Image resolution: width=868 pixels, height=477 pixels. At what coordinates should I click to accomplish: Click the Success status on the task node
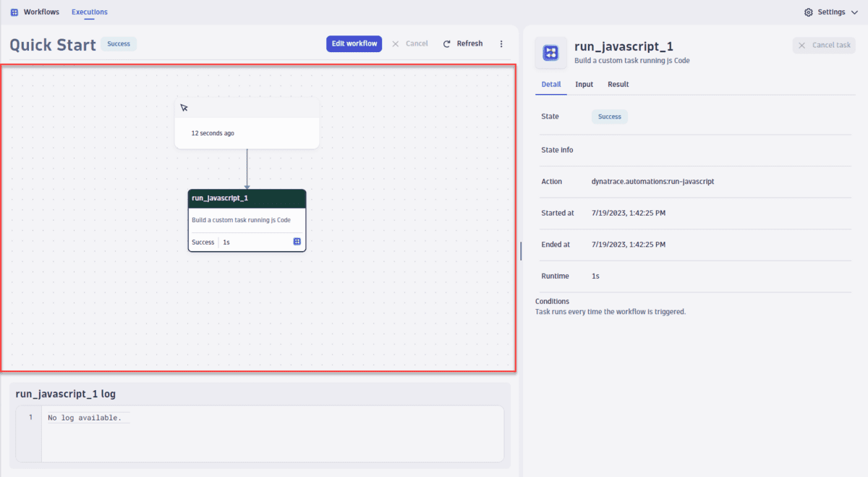(x=203, y=242)
